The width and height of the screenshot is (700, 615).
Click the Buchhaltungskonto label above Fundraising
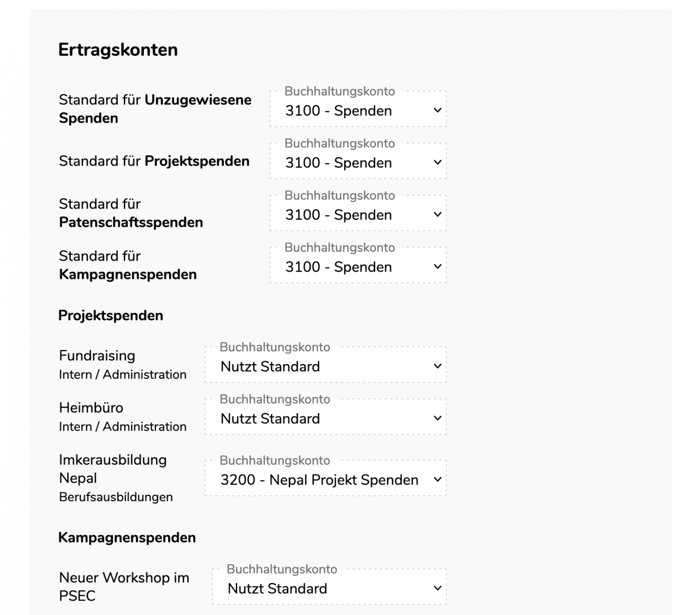coord(275,347)
